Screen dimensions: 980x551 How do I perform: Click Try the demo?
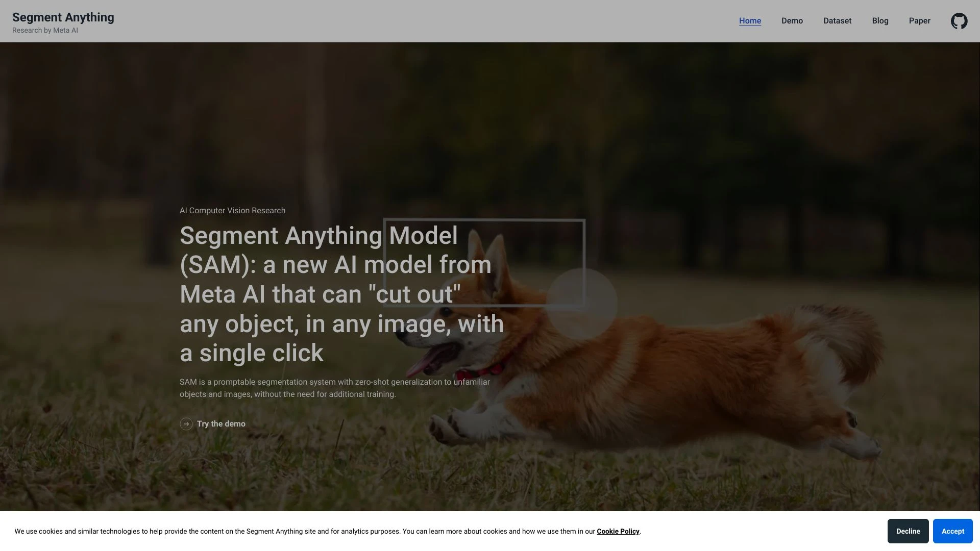220,424
